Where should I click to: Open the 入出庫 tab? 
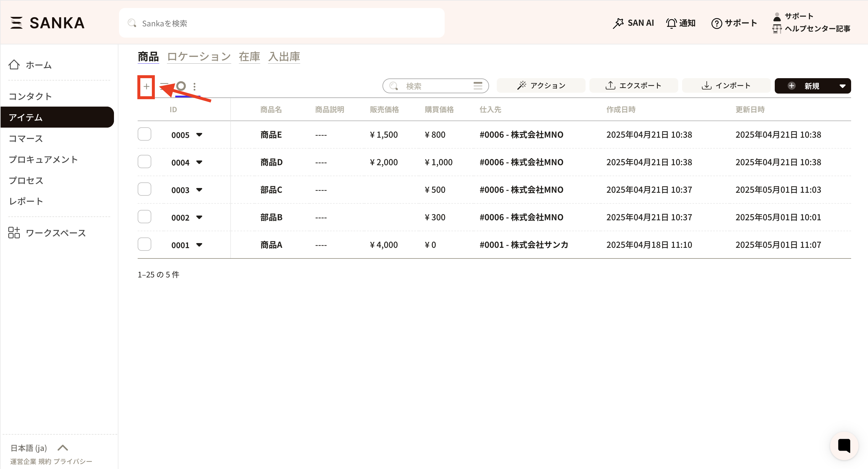pos(284,57)
